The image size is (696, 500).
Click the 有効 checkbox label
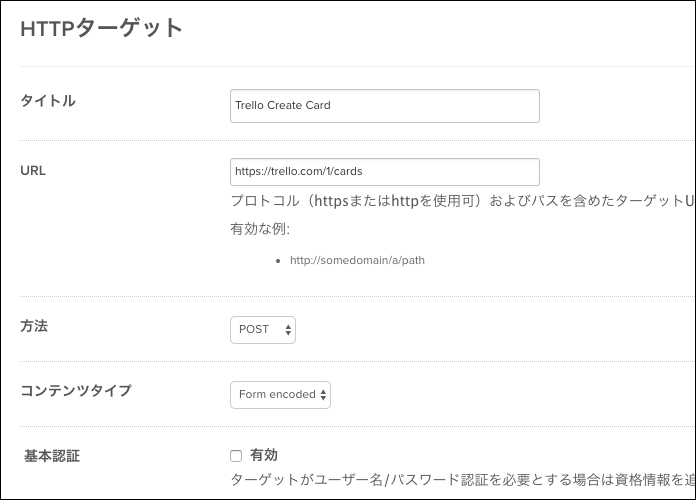(x=264, y=455)
